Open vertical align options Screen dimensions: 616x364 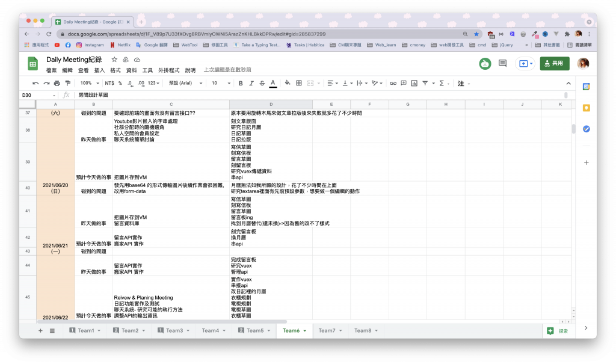click(x=347, y=84)
